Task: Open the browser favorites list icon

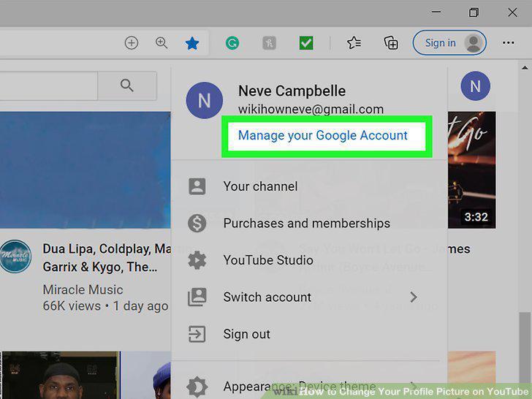Action: click(354, 42)
